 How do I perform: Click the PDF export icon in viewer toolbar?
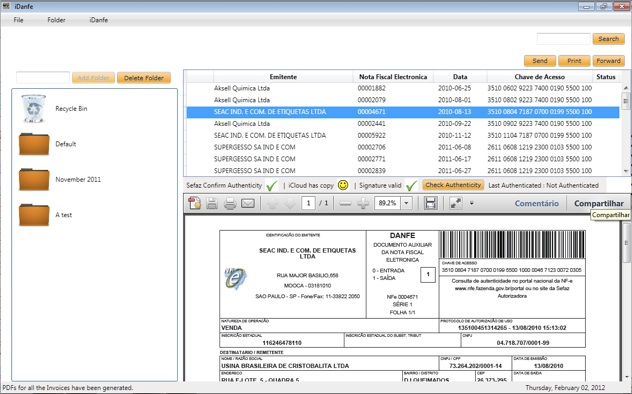click(x=195, y=203)
